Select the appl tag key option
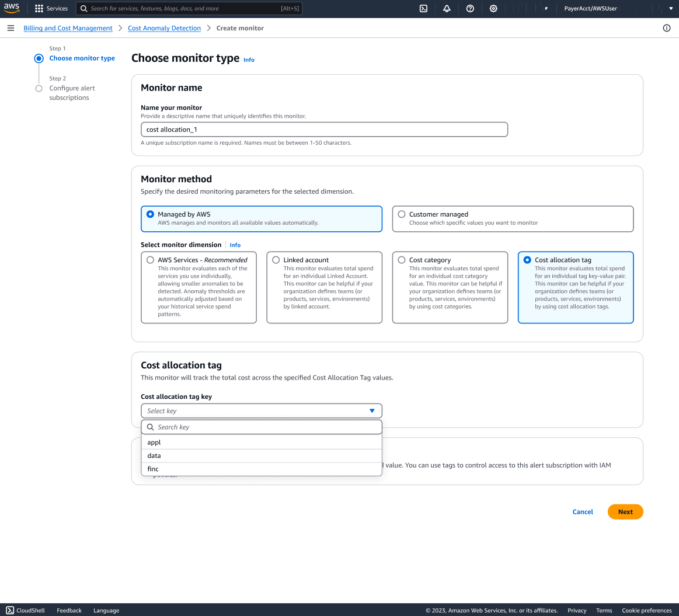This screenshot has height=616, width=679. coord(154,442)
